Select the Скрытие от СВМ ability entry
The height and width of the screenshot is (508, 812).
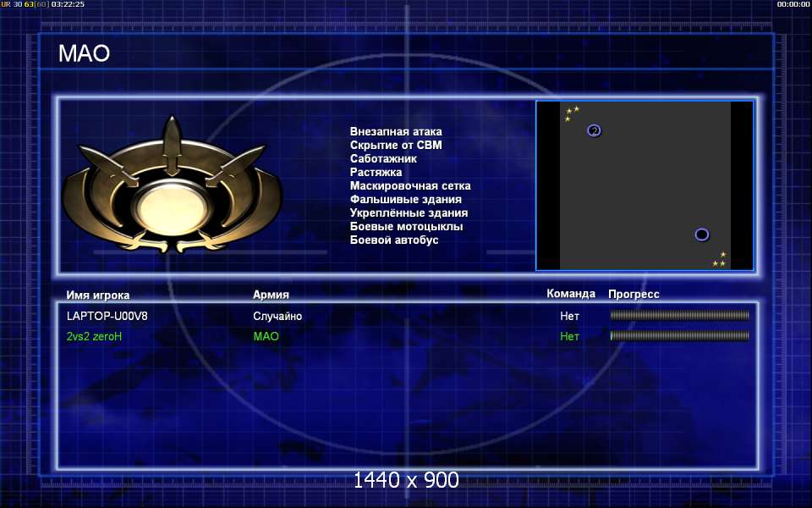click(396, 145)
